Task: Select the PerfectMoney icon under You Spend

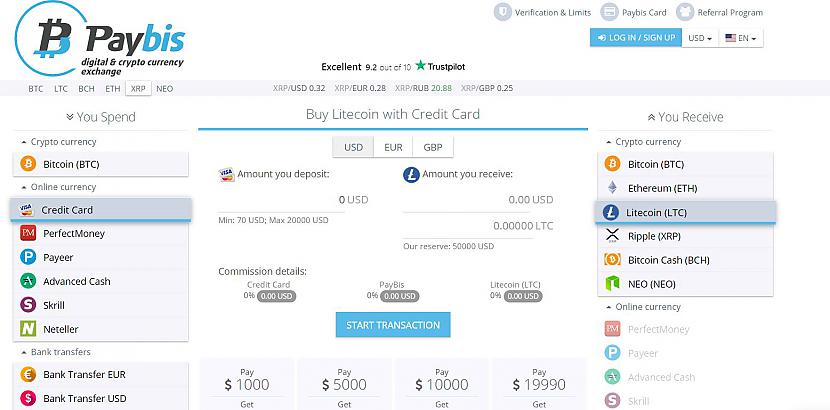Action: pyautogui.click(x=28, y=233)
